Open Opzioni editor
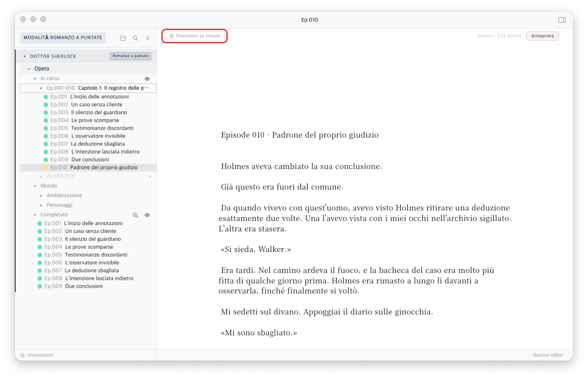The image size is (588, 379). (548, 355)
